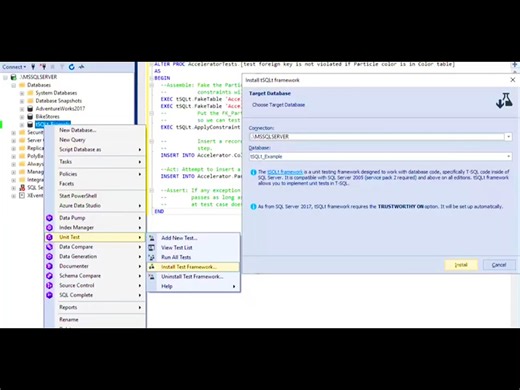
Task: Collapse the Databases folder node
Action: pos(13,85)
